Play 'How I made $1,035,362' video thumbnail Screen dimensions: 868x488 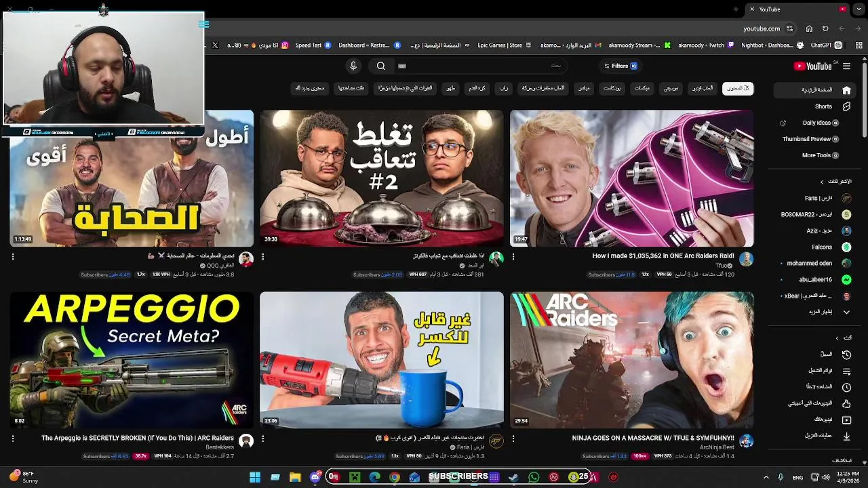click(631, 178)
